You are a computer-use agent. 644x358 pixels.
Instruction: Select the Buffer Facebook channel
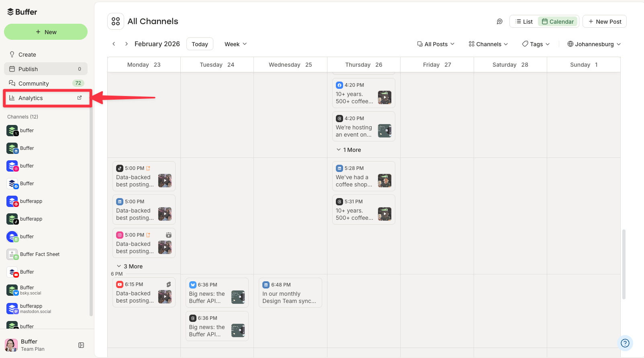(46, 184)
